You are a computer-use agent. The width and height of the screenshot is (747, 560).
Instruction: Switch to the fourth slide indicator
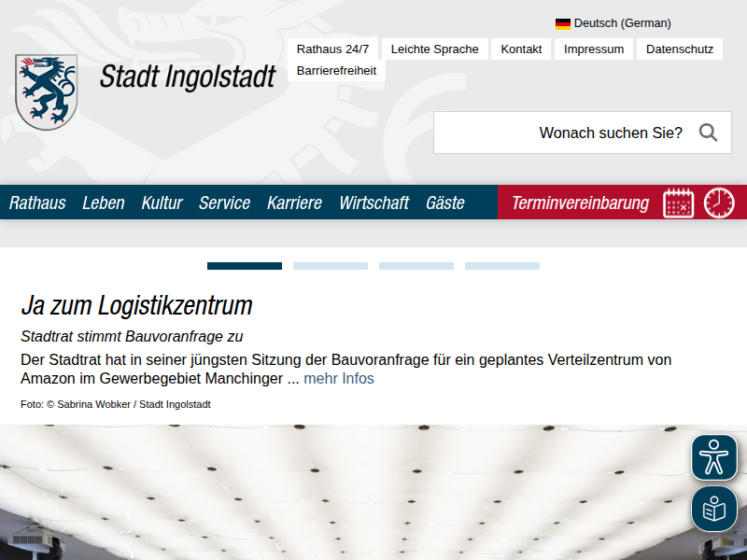(x=502, y=266)
